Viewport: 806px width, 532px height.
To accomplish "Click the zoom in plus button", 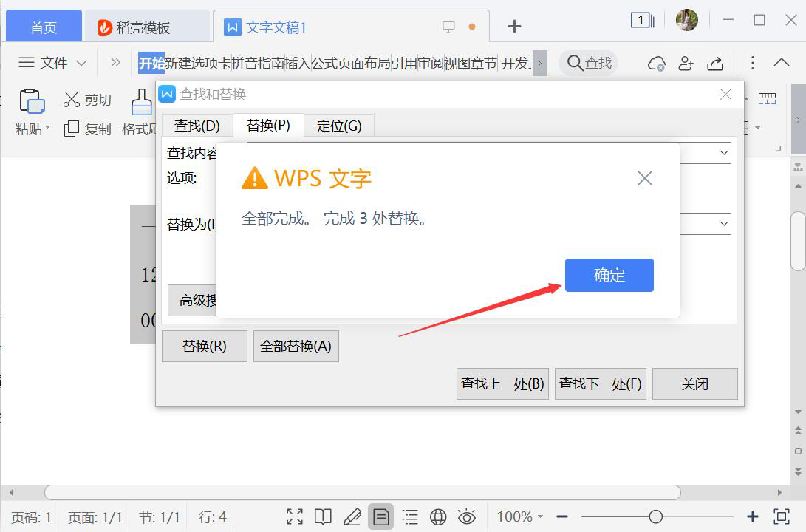I will [x=753, y=516].
